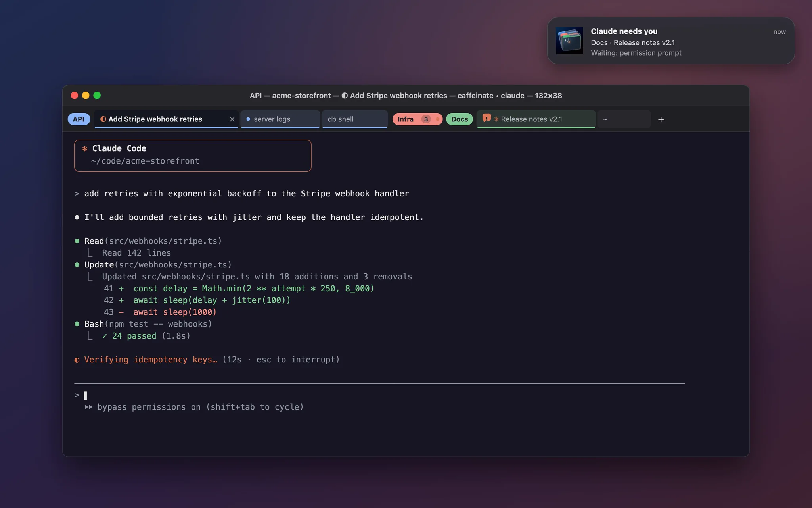Click Read 142 lines result text
The width and height of the screenshot is (812, 508).
coord(136,253)
